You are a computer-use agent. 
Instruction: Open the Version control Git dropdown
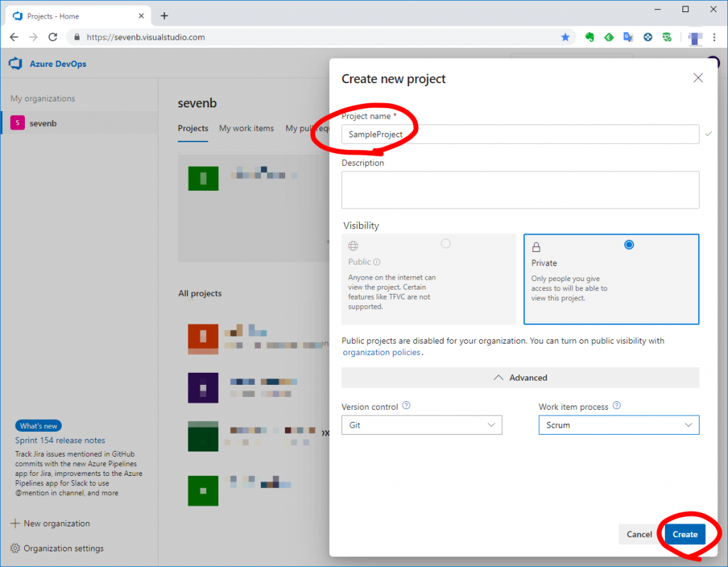[422, 425]
